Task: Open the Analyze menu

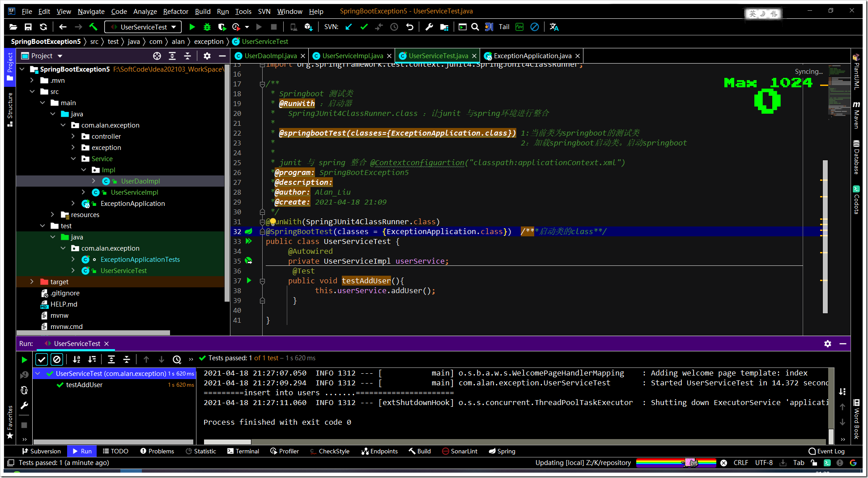Action: (x=145, y=11)
